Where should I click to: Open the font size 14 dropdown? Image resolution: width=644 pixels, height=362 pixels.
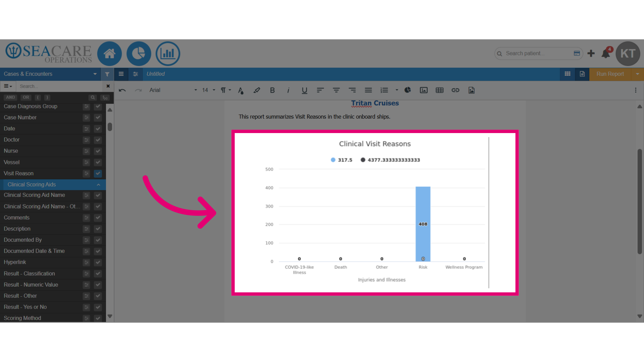(209, 90)
